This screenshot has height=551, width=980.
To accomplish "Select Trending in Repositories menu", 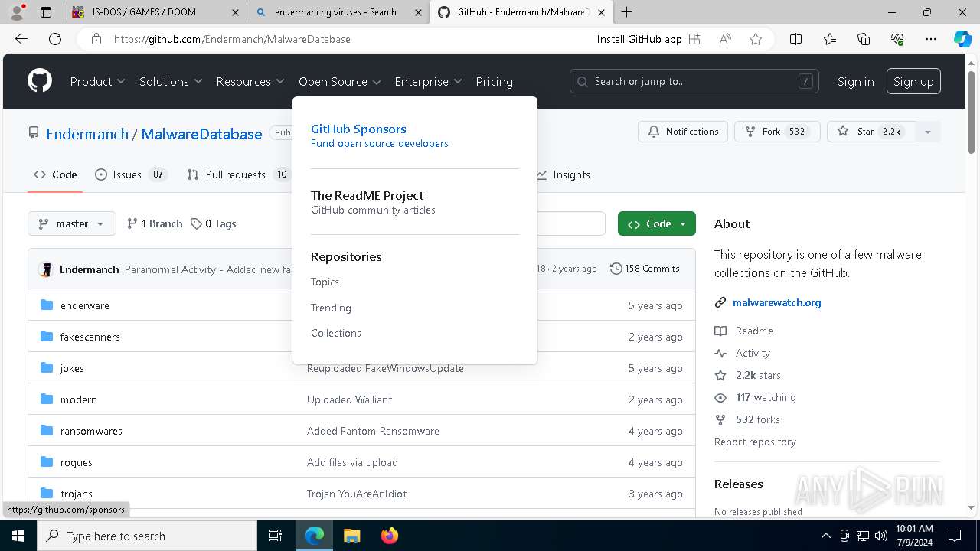I will point(331,308).
